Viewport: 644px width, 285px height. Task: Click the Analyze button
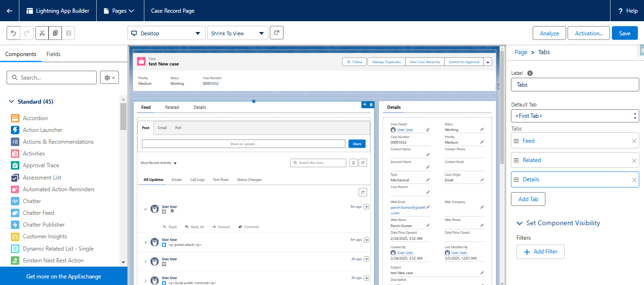[549, 33]
